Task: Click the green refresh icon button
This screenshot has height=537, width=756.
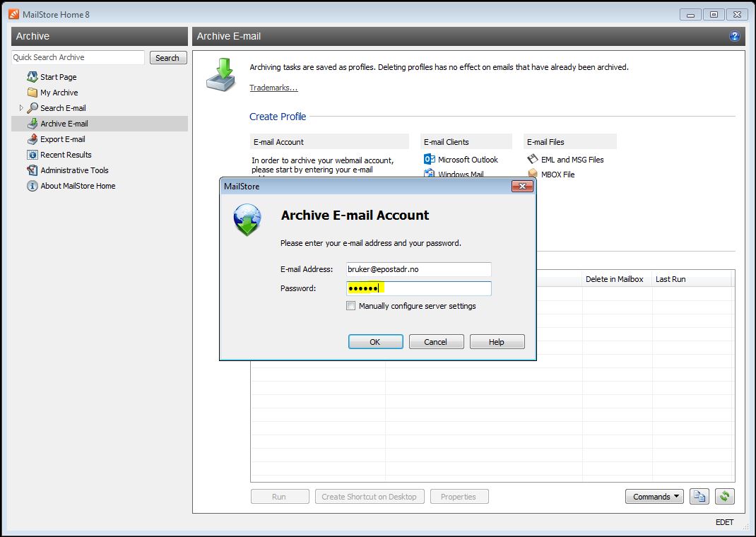Action: pos(725,496)
